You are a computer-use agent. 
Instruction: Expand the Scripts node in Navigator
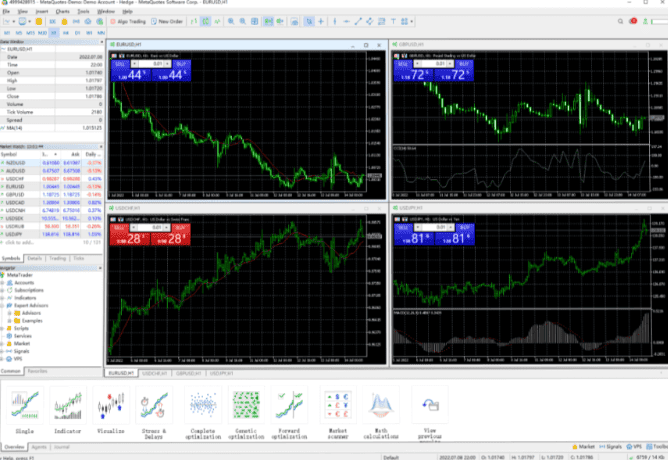[x=2, y=328]
